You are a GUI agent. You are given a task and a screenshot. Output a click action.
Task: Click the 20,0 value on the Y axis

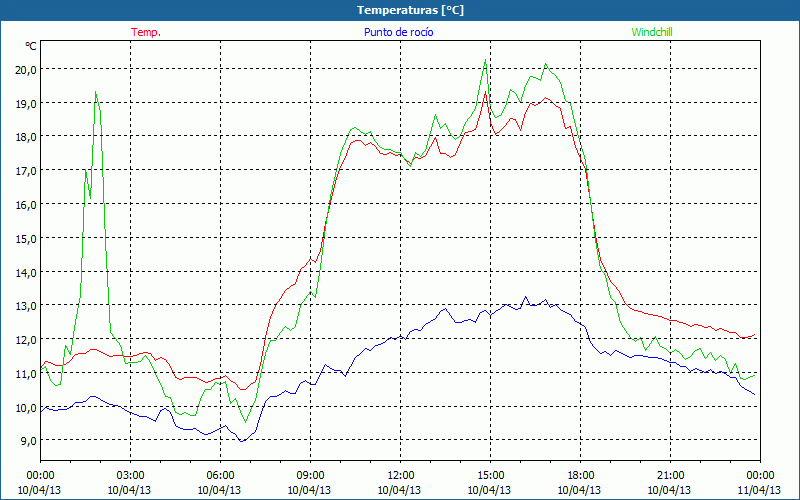[x=27, y=70]
